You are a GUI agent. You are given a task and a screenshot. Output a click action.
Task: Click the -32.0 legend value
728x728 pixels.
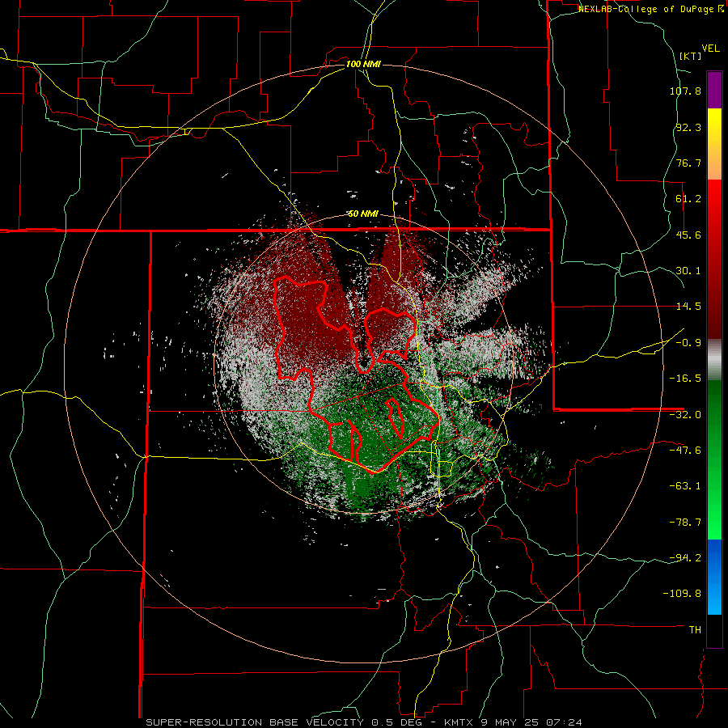(x=685, y=415)
